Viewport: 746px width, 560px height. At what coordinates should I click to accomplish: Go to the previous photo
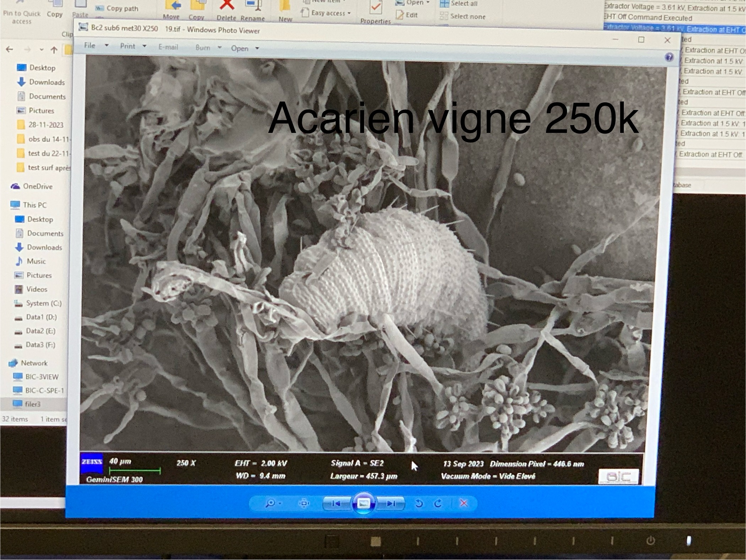pyautogui.click(x=336, y=503)
